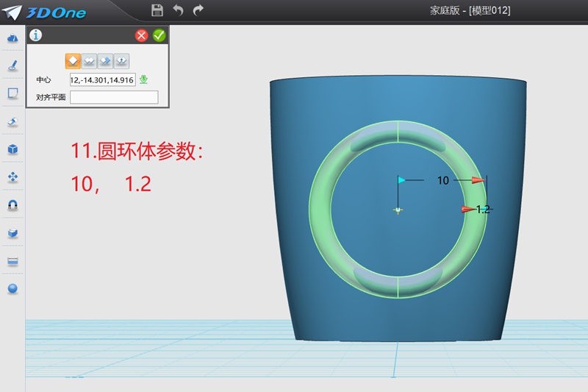Viewport: 588px width, 392px height.
Task: Open the eraser tool icon in sidebar
Action: click(x=12, y=121)
